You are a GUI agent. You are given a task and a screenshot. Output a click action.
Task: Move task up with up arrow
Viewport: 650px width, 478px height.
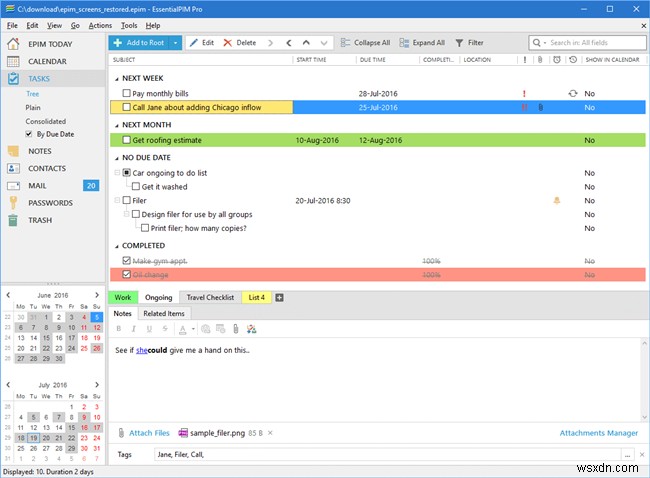click(306, 43)
